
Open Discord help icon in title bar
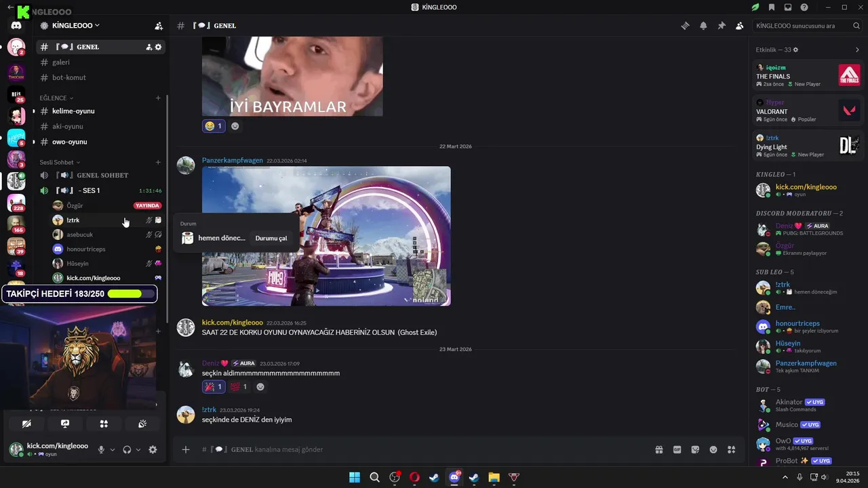coord(804,7)
